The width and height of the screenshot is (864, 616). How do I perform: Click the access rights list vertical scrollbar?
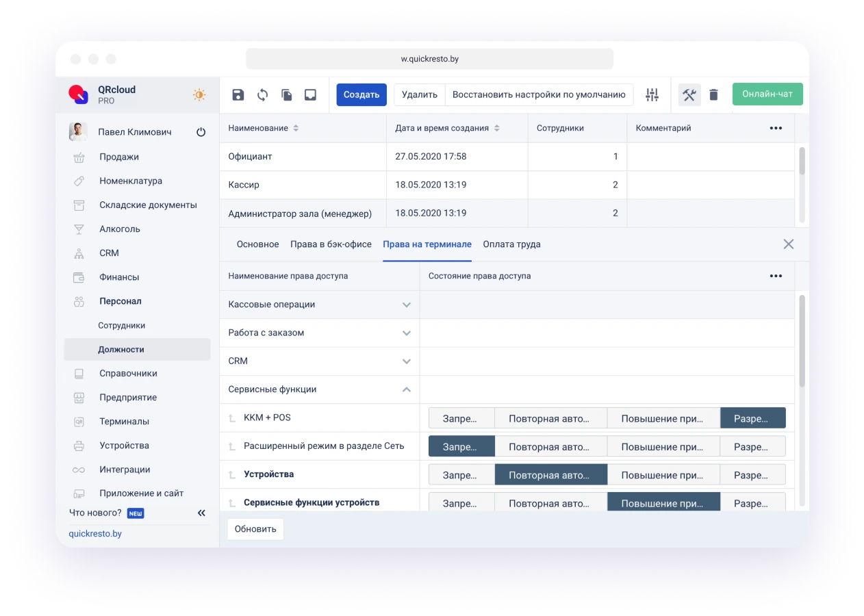(x=802, y=342)
